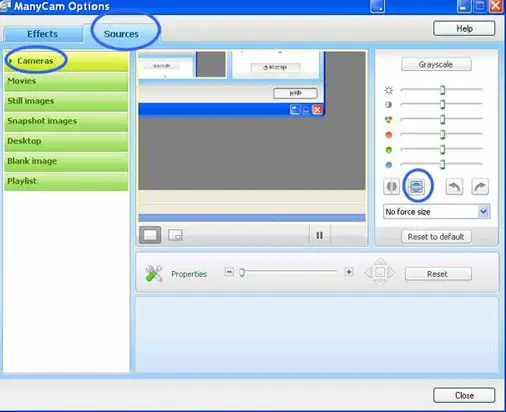Zoom out with the minus button
The image size is (506, 412).
229,272
